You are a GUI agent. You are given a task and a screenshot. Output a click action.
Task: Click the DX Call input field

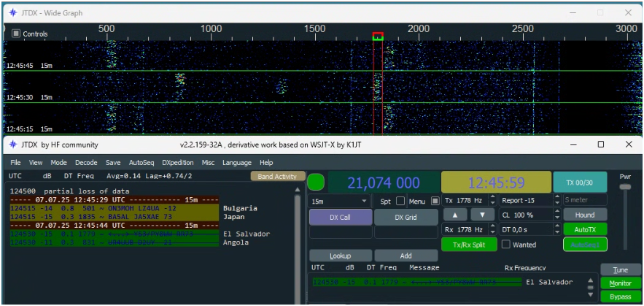pos(341,232)
